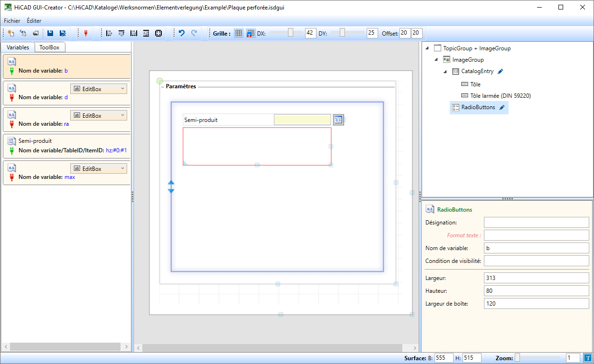Select the Semi-produit variable entry
The width and height of the screenshot is (594, 364).
[66, 146]
